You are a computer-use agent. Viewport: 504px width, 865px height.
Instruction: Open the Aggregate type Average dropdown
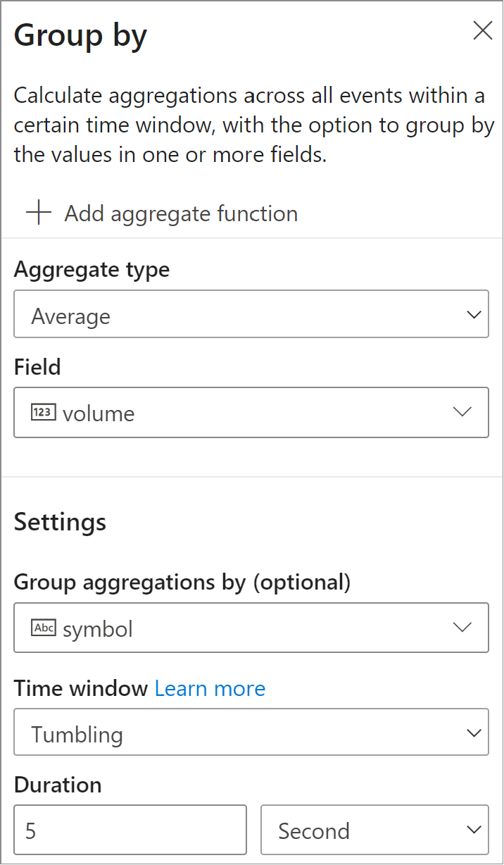(x=251, y=314)
